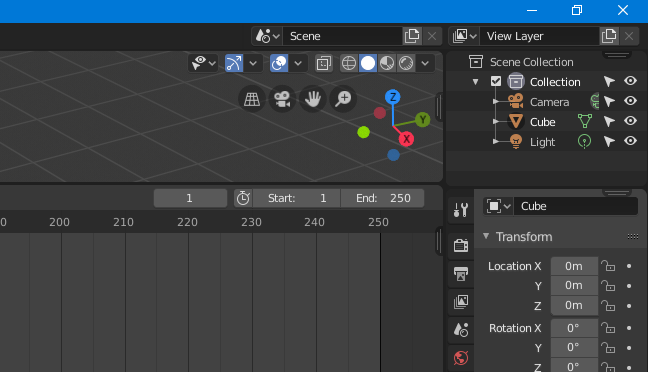Select the Camera object in outliner
Screen dimensions: 648x372
pyautogui.click(x=549, y=102)
